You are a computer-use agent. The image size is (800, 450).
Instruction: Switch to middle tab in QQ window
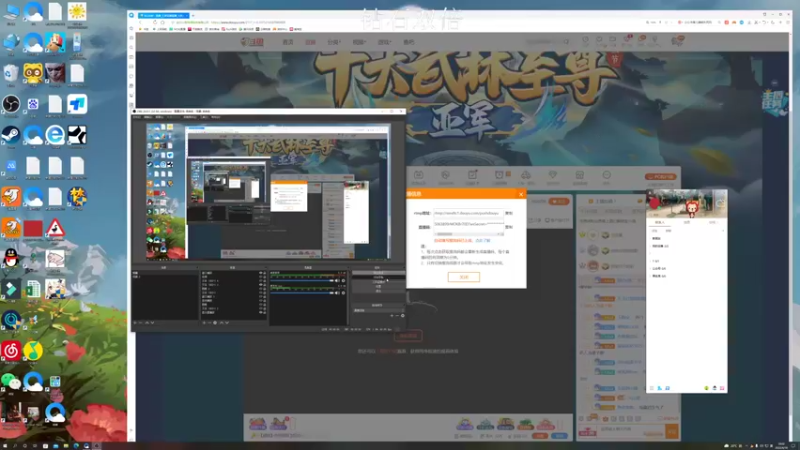click(687, 222)
